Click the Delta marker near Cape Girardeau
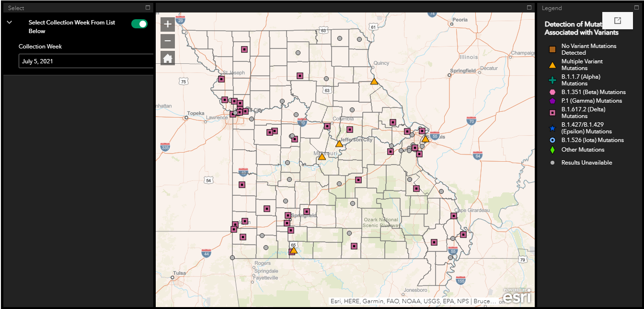The image size is (644, 309). coord(453,216)
